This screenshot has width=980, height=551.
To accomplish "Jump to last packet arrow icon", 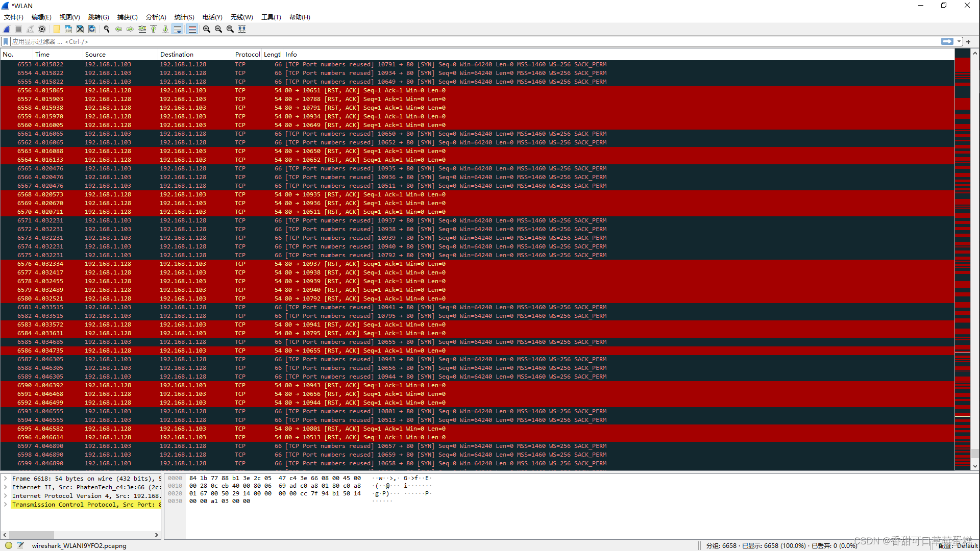I will point(165,29).
